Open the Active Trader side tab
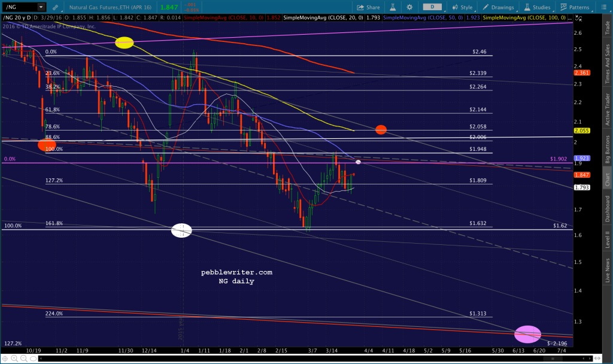This screenshot has height=364, width=613. 608,109
